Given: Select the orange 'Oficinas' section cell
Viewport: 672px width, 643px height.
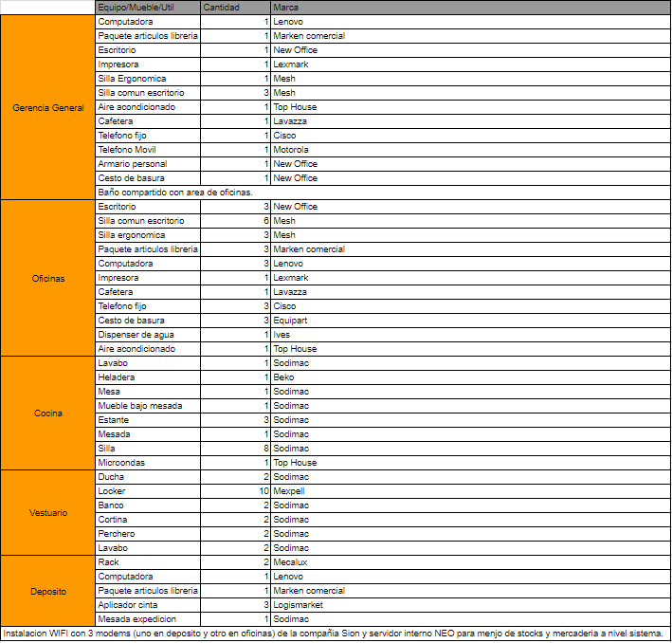Looking at the screenshot, I should [47, 278].
